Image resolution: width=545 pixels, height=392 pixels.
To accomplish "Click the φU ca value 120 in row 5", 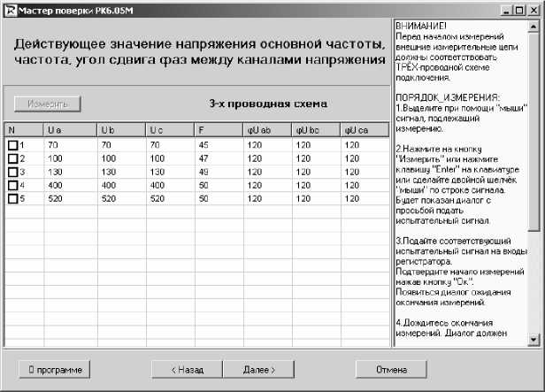I will 352,199.
